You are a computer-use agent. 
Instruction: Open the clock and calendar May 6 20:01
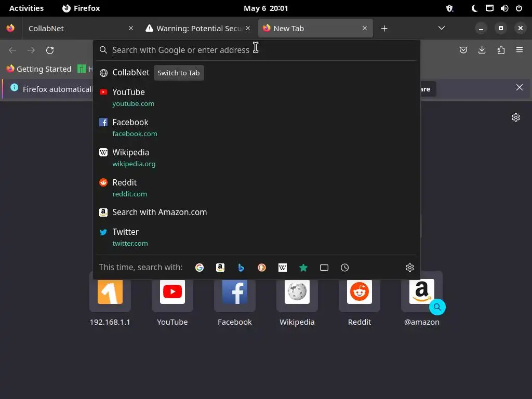(x=265, y=8)
